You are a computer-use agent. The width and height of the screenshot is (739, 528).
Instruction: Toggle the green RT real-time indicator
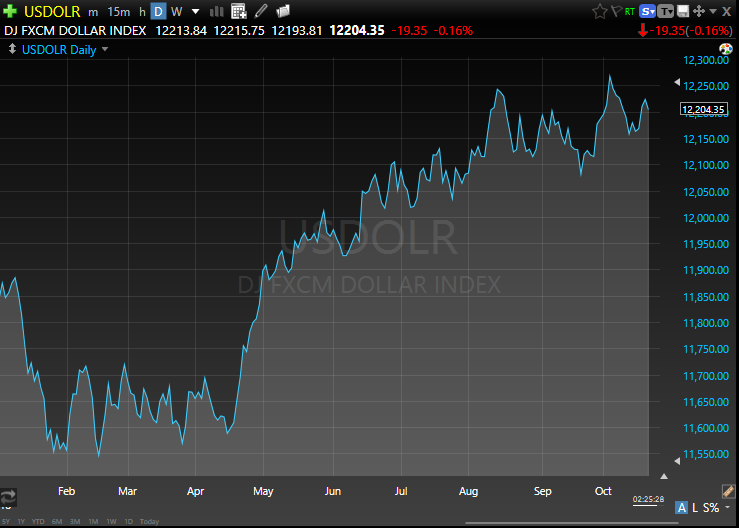630,11
